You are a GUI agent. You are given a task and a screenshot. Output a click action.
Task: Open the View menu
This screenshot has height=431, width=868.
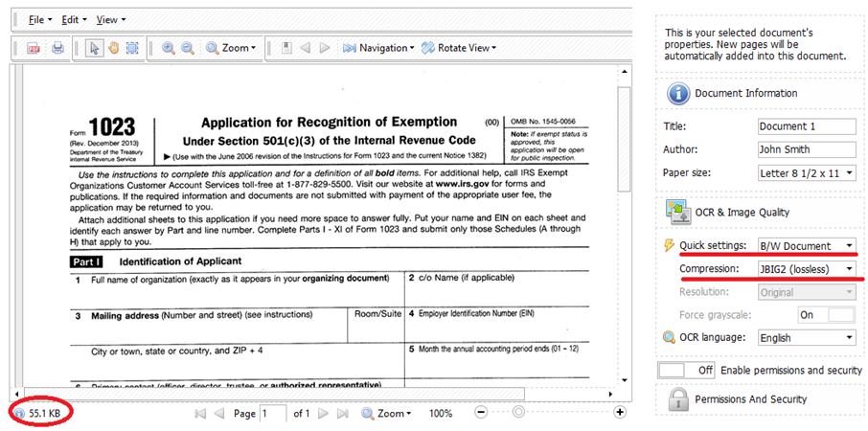pyautogui.click(x=111, y=20)
